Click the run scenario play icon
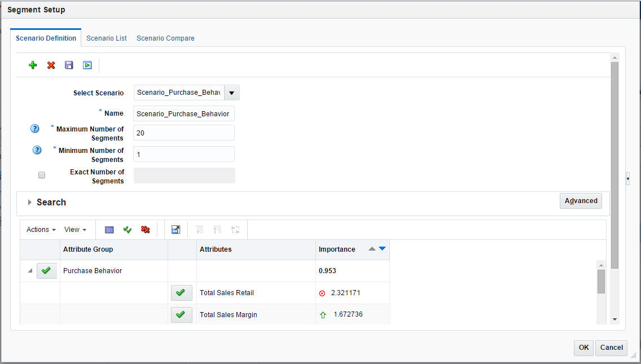This screenshot has width=641, height=364. click(x=87, y=65)
